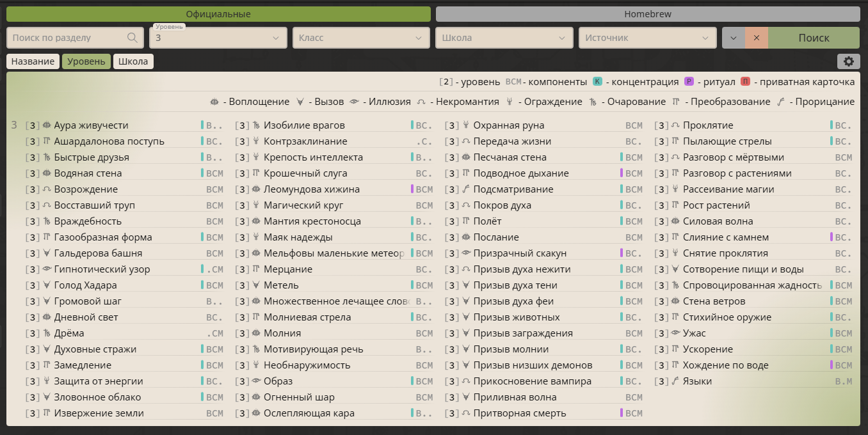Open the Класс dropdown
This screenshot has width=868, height=435.
[x=361, y=38]
